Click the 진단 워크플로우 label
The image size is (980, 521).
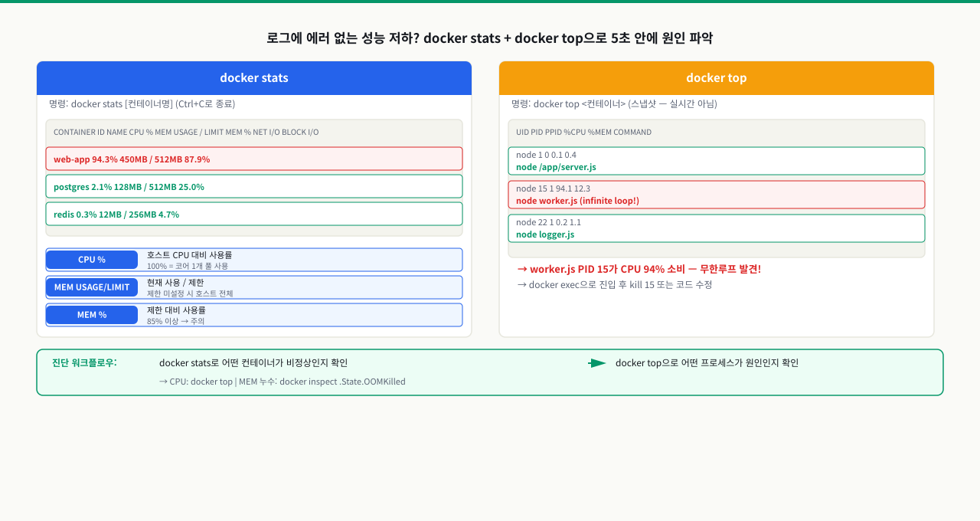[x=84, y=362]
